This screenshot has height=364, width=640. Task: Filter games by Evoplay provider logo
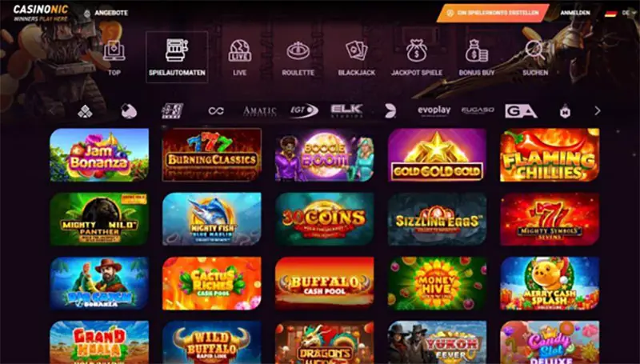pos(434,110)
